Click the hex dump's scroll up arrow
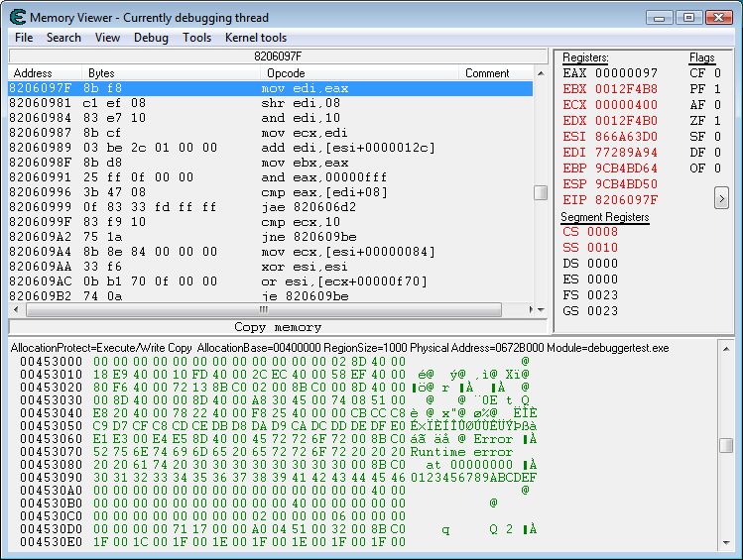743x560 pixels. (726, 349)
